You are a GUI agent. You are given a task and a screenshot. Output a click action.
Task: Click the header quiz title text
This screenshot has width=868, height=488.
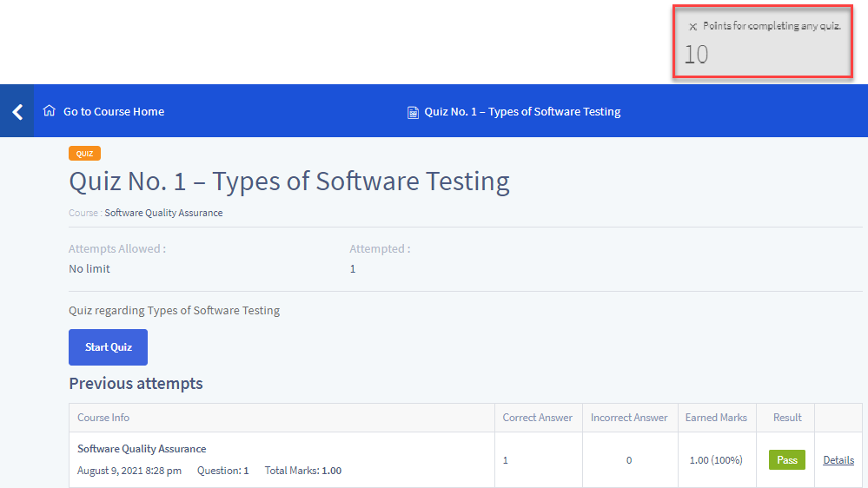point(522,111)
